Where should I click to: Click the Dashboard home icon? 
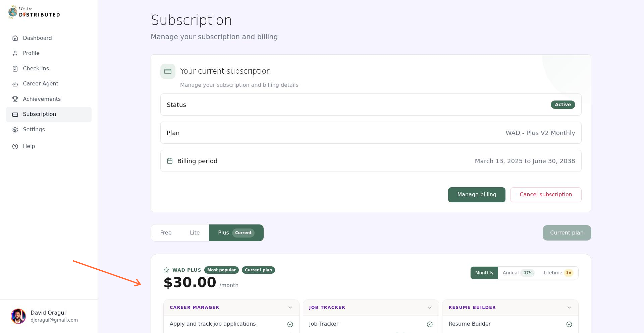pos(15,38)
